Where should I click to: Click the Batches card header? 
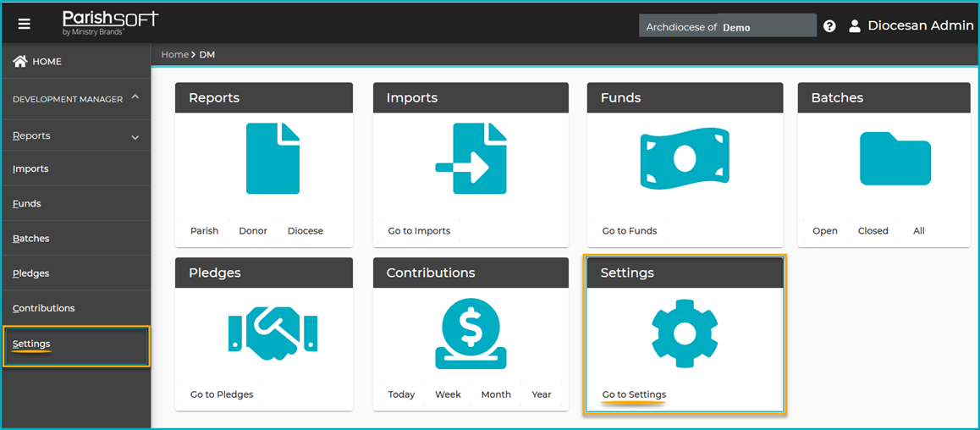[x=884, y=97]
